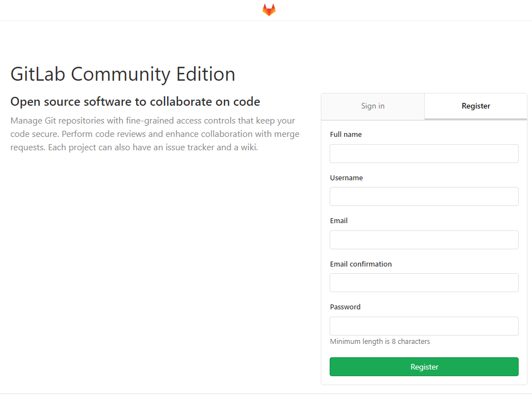Viewport: 532px width, 399px height.
Task: Focus the Password input field
Action: pyautogui.click(x=424, y=326)
